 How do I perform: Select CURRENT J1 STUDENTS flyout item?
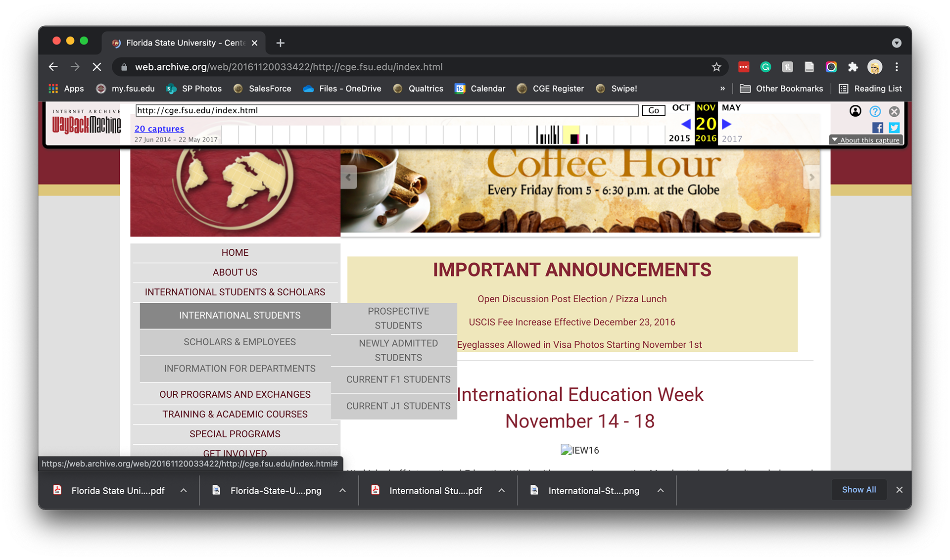click(394, 407)
